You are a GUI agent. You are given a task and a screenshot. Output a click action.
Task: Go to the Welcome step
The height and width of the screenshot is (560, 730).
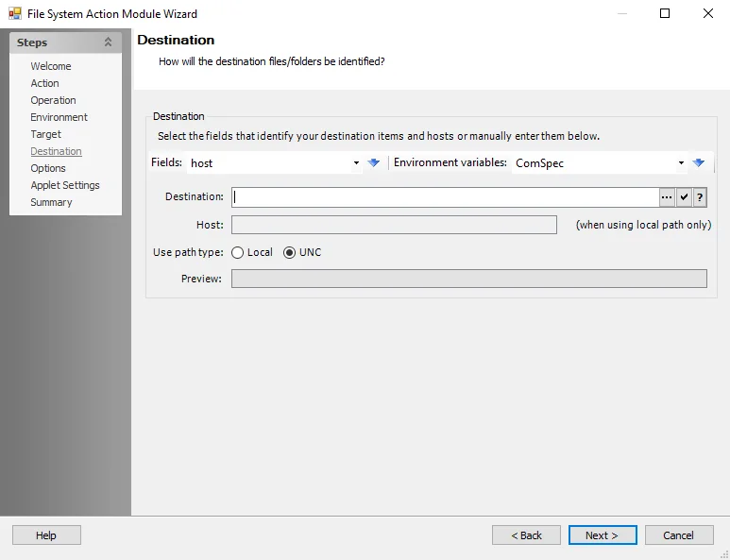[x=51, y=66]
